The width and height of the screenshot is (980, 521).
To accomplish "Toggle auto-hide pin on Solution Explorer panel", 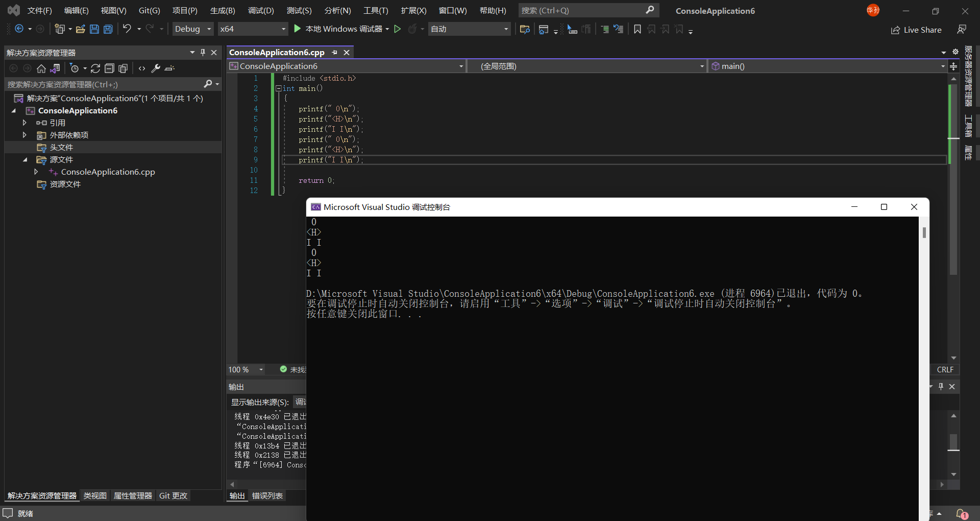I will point(203,53).
